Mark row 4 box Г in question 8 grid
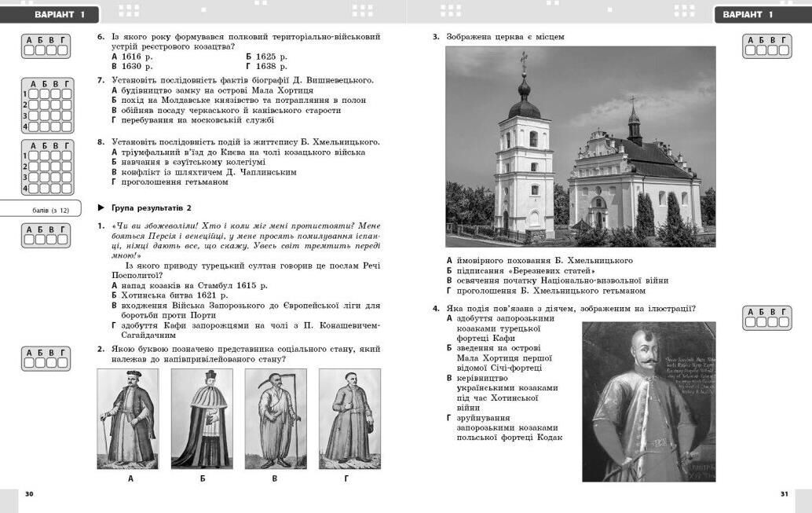The width and height of the screenshot is (812, 513). (x=66, y=189)
